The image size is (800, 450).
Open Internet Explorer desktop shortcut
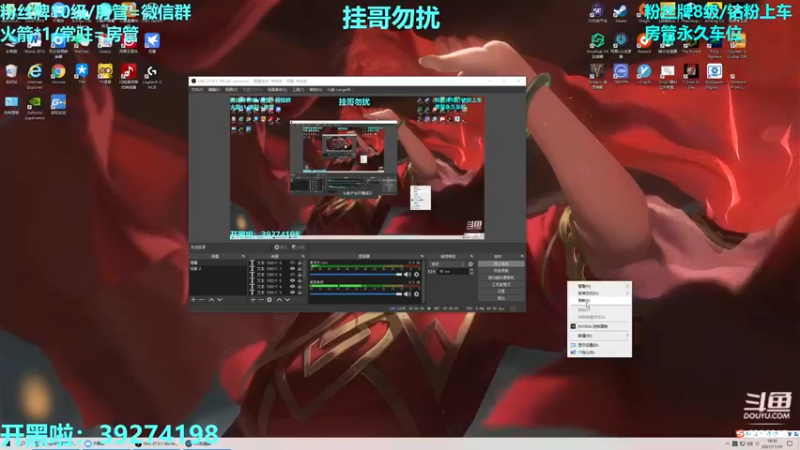[x=35, y=77]
